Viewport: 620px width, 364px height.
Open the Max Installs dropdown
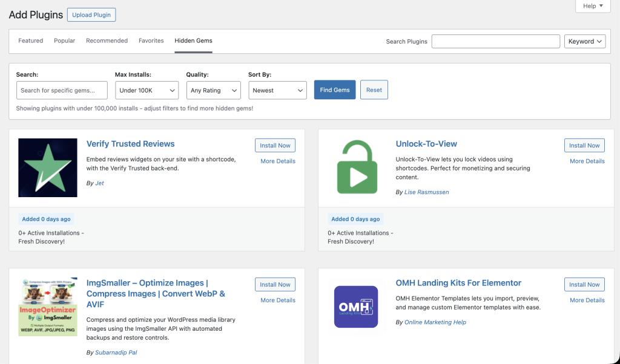tap(147, 91)
